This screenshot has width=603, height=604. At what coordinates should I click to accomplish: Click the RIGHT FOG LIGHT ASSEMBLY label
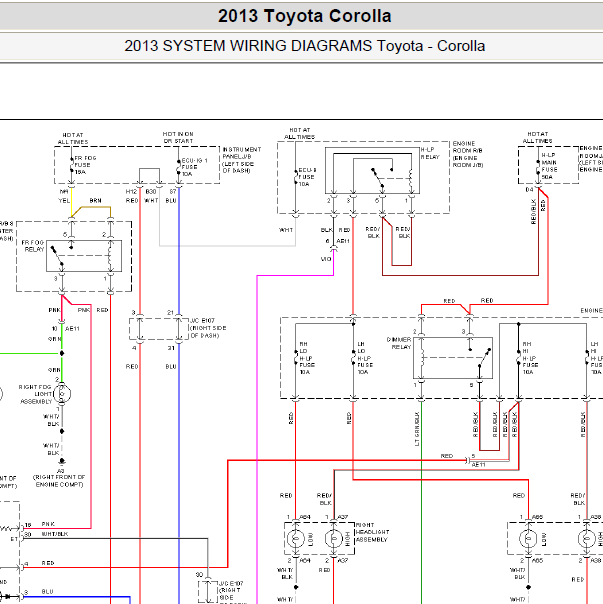pos(35,394)
